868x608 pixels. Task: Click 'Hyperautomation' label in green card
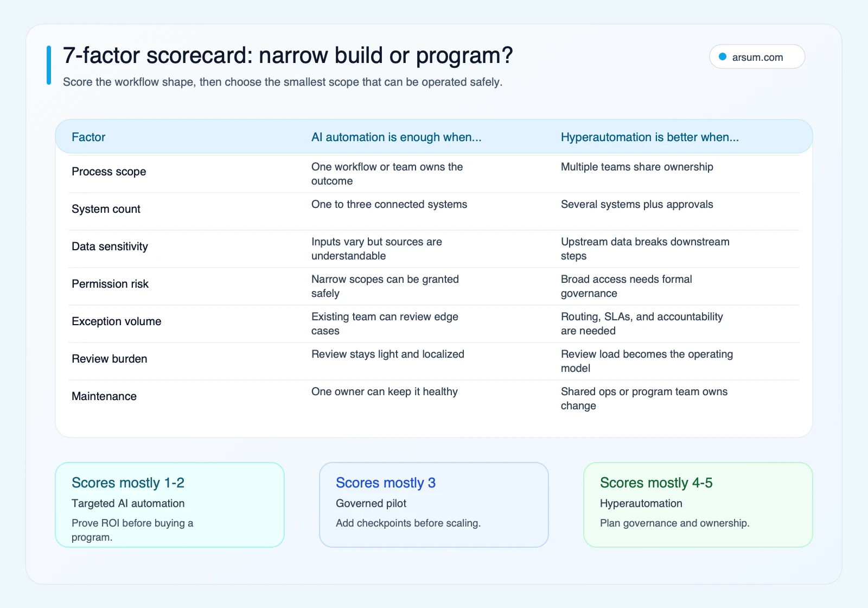(641, 503)
